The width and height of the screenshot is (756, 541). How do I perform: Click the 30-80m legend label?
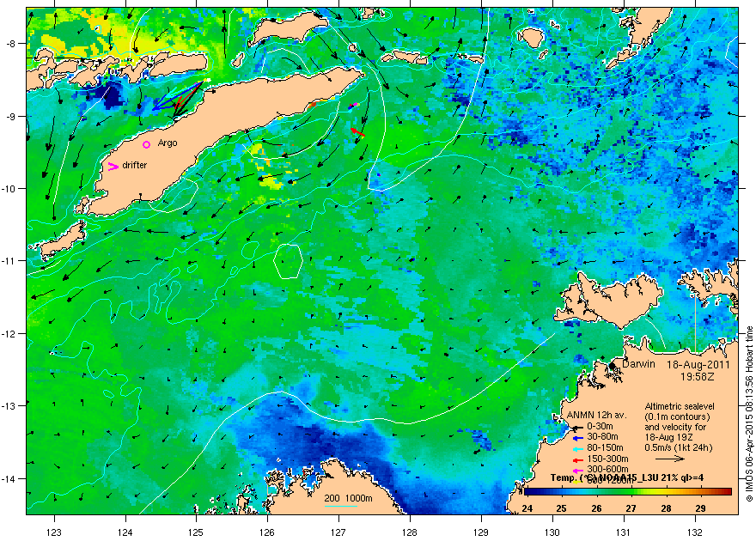(602, 437)
